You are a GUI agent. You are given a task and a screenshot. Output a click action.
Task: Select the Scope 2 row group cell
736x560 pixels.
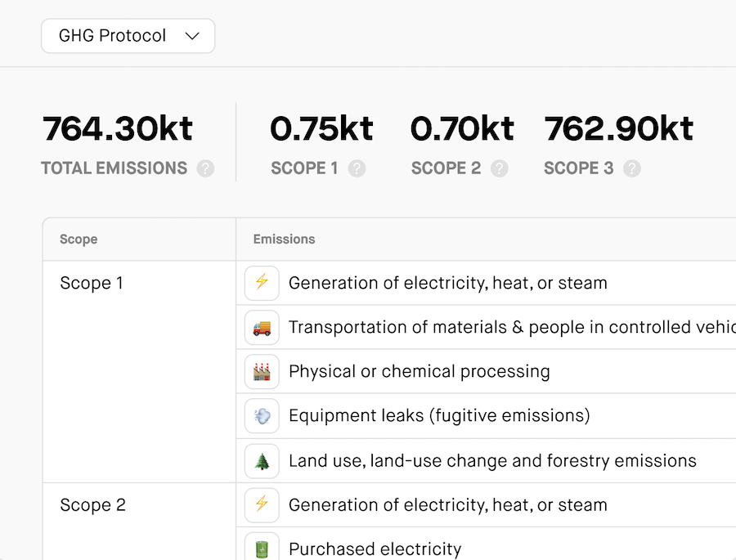pos(92,505)
